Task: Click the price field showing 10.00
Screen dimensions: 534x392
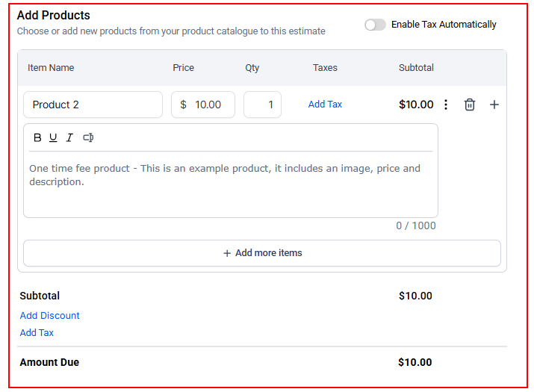Action: tap(203, 105)
